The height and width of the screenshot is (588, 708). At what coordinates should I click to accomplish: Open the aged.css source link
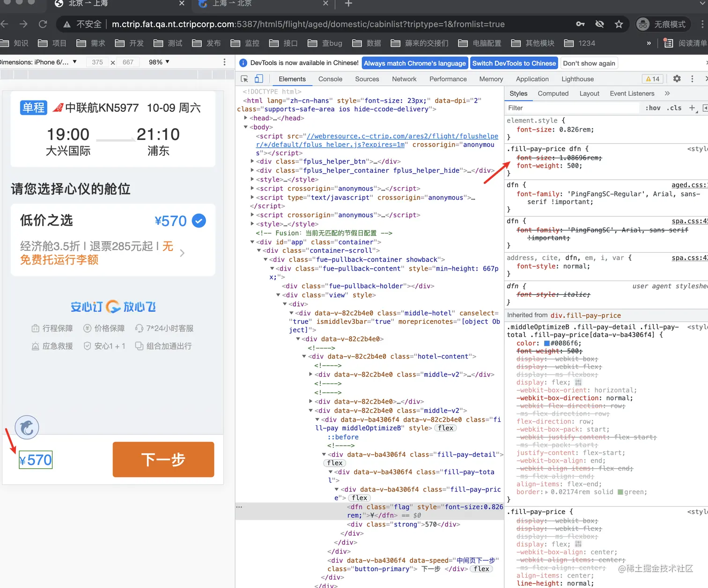click(x=690, y=185)
